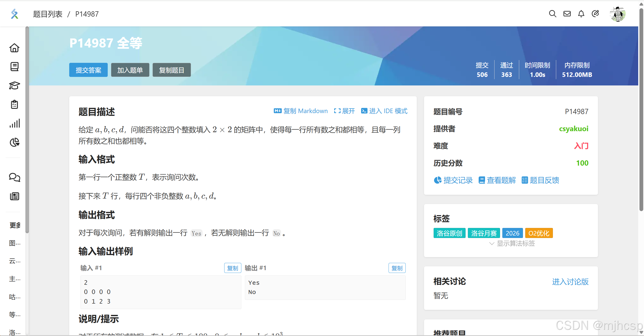Open the contests clipboard icon

coord(14,104)
